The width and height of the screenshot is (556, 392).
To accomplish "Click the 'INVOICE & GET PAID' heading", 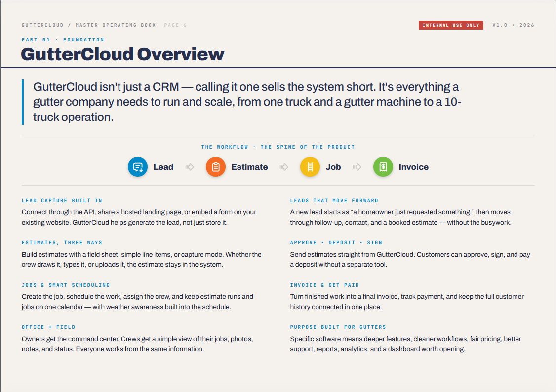I will coord(324,285).
